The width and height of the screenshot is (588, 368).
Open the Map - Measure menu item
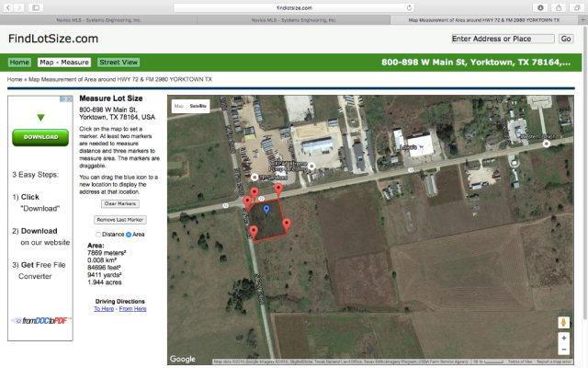64,63
